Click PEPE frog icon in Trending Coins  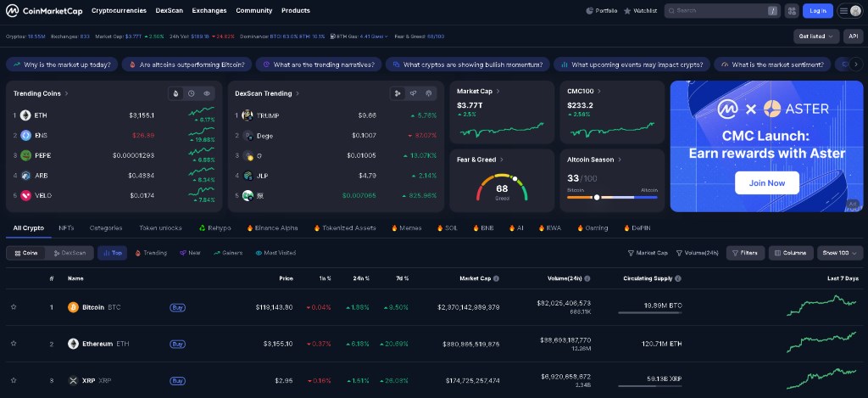point(25,155)
